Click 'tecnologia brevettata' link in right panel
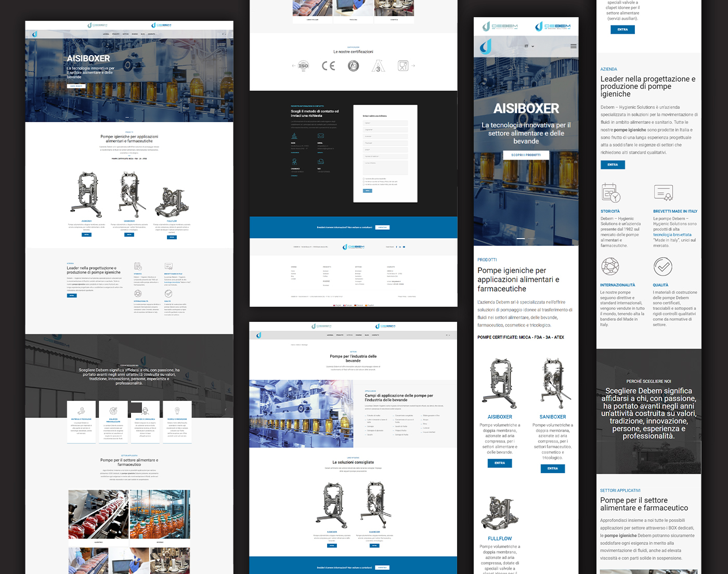Screen dimensions: 728x574 click(x=672, y=234)
